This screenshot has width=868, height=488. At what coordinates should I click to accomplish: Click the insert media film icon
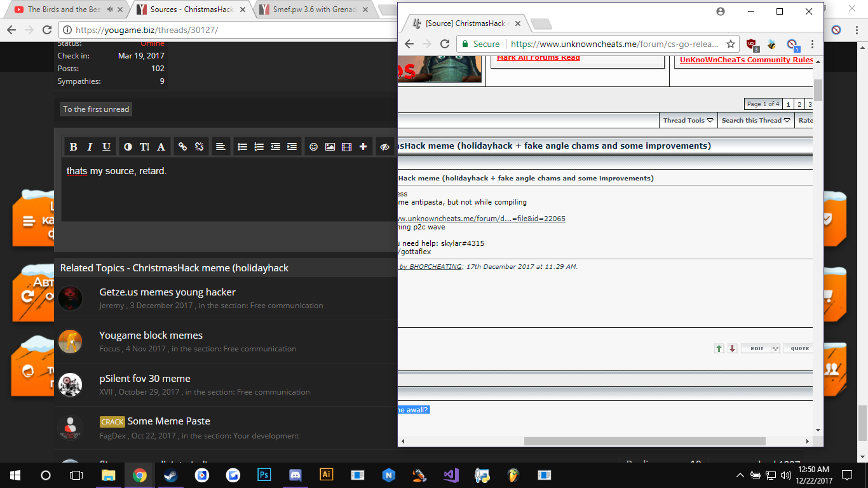[346, 147]
